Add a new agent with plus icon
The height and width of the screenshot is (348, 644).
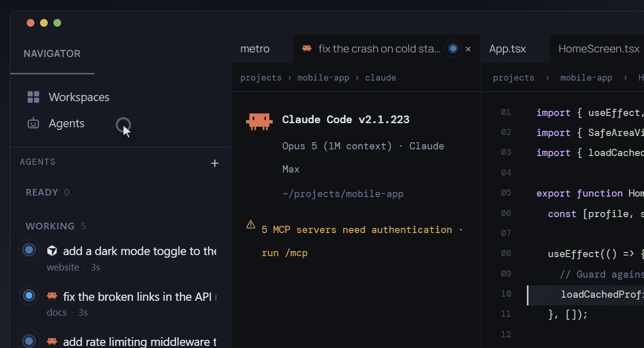pyautogui.click(x=215, y=163)
